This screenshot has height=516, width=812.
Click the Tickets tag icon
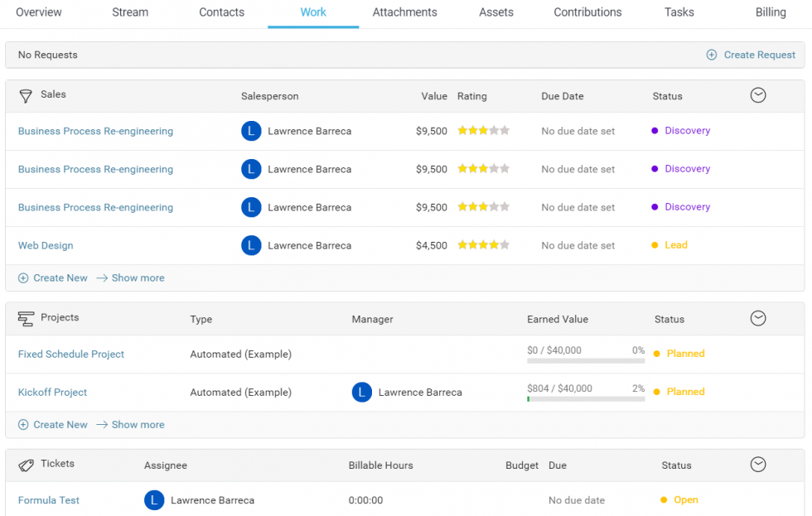(x=26, y=465)
